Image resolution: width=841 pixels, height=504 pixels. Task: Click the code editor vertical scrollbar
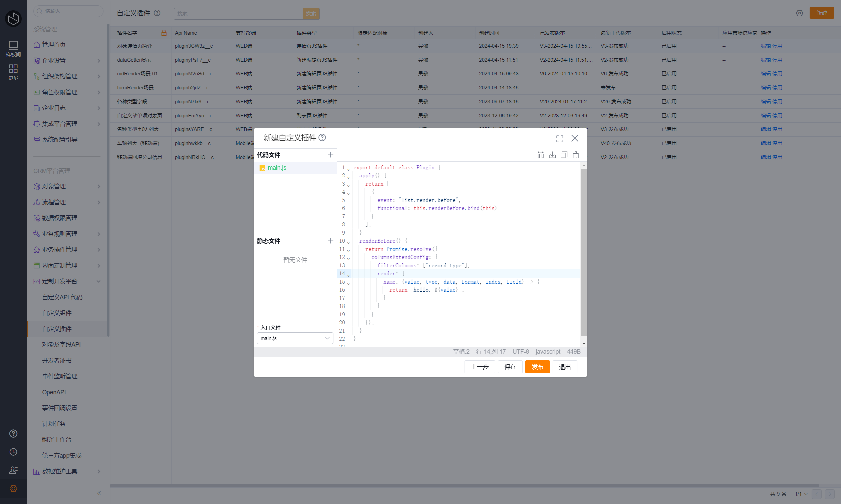click(584, 251)
